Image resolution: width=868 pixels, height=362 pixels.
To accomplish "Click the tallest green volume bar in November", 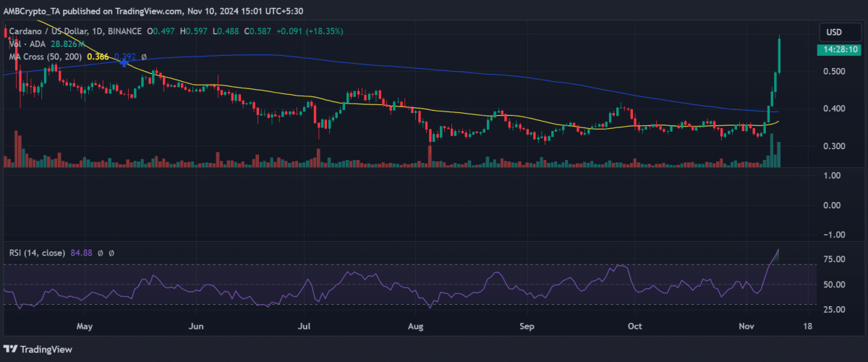I will point(773,150).
